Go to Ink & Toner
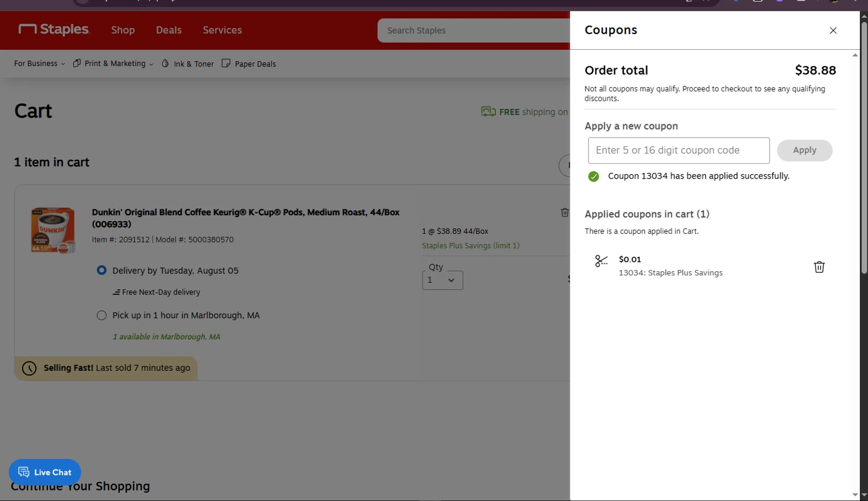This screenshot has height=501, width=868. point(194,64)
